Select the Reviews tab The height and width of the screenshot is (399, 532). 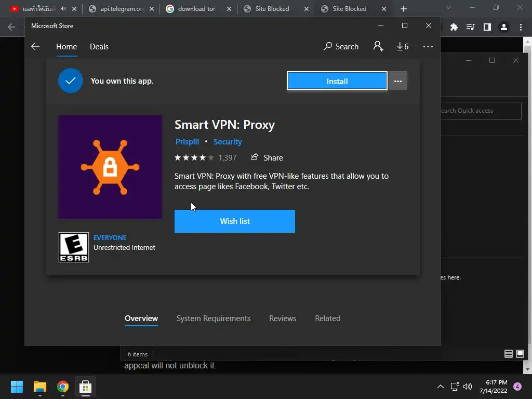pos(283,318)
